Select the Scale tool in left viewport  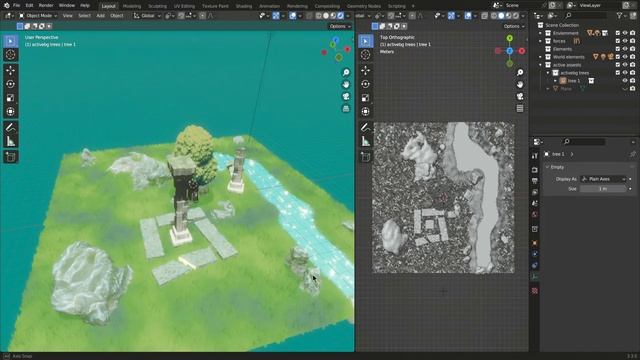pyautogui.click(x=11, y=98)
